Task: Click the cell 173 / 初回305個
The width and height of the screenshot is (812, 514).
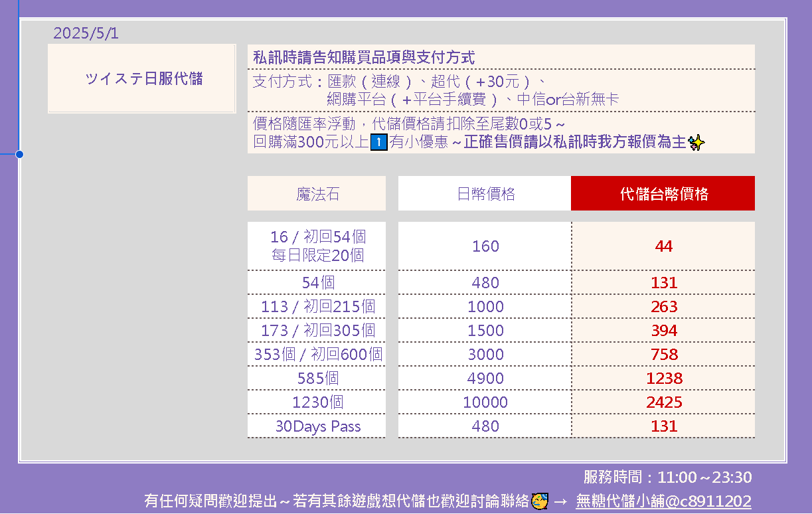Action: (x=317, y=330)
